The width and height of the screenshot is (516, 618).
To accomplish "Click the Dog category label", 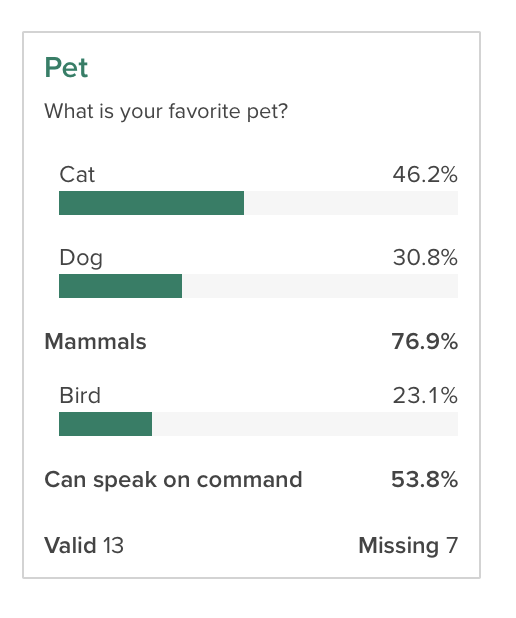I will [81, 258].
